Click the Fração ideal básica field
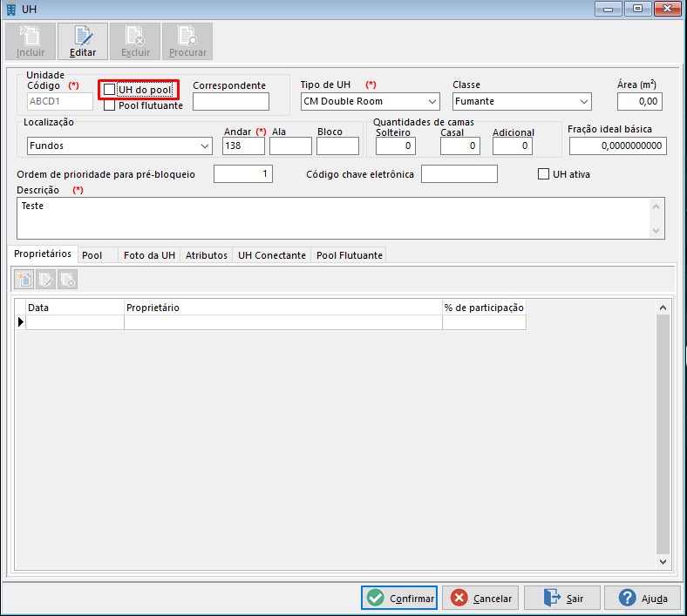This screenshot has width=687, height=616. point(618,146)
